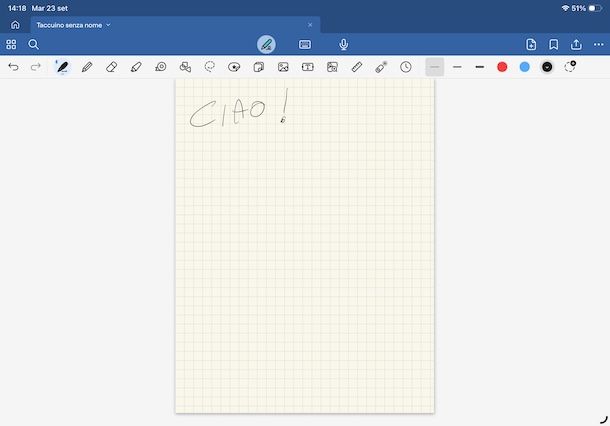
Task: Open the Taccuino senza nome tab
Action: 175,25
